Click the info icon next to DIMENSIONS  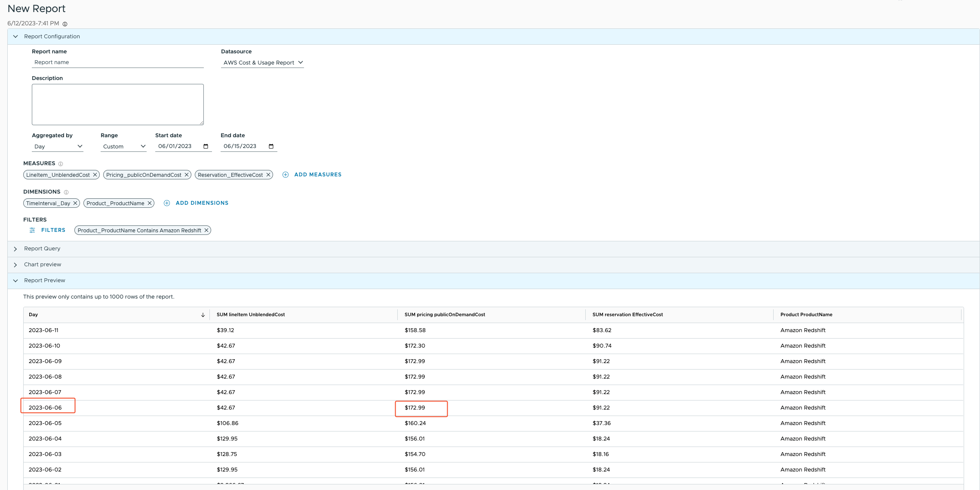click(x=66, y=192)
